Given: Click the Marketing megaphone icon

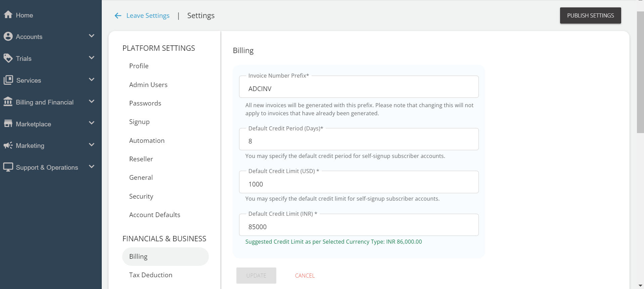Looking at the screenshot, I should click(x=8, y=145).
